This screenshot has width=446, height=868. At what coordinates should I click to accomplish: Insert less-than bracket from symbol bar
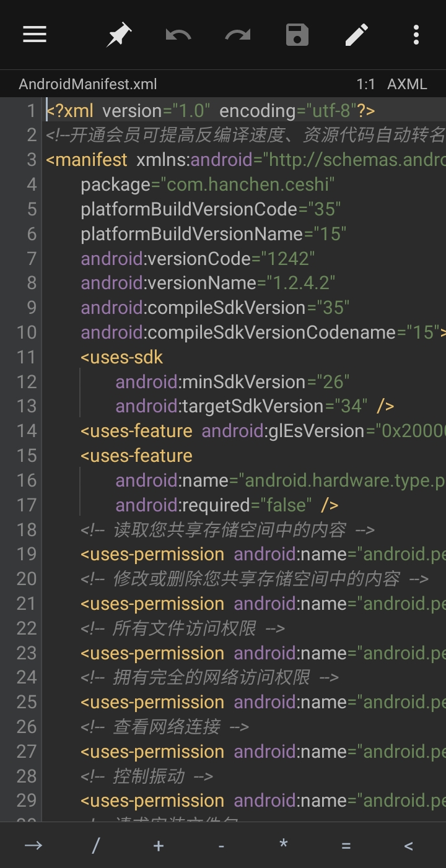point(408,845)
